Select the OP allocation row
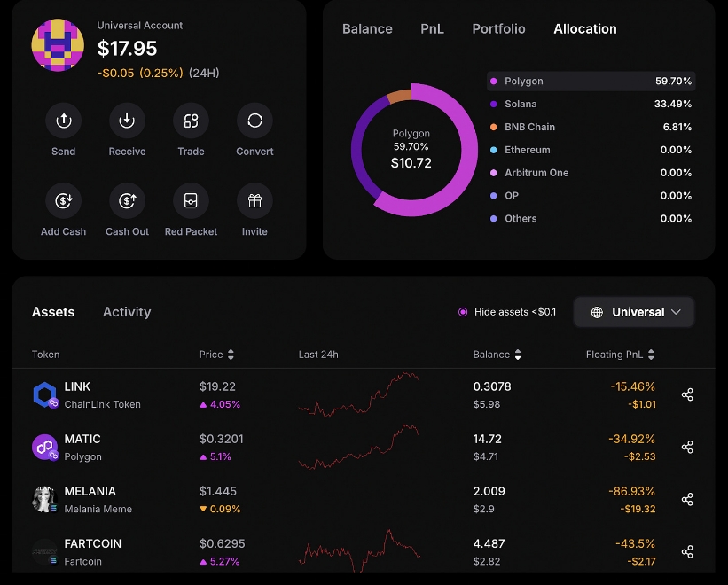 click(591, 195)
